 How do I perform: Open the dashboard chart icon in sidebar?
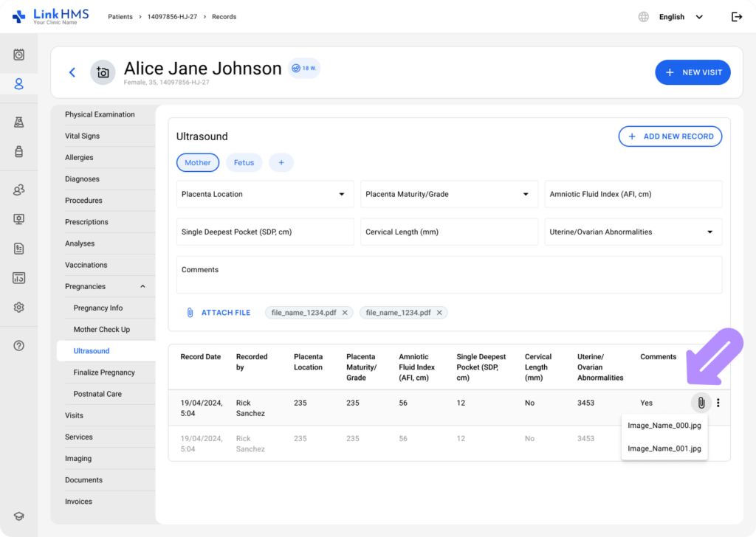[x=18, y=278]
